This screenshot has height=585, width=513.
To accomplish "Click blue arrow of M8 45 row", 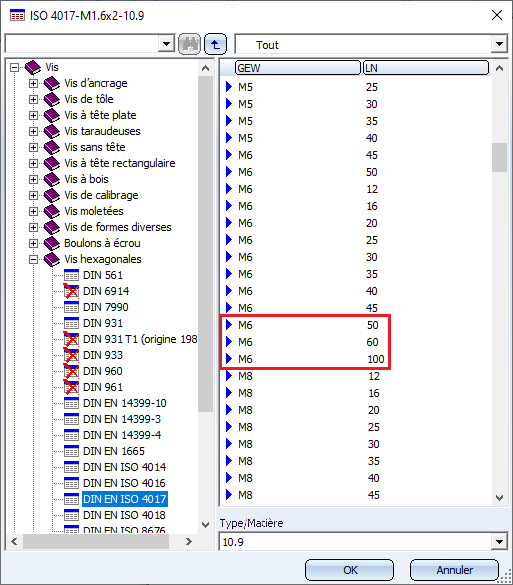I will tap(229, 495).
